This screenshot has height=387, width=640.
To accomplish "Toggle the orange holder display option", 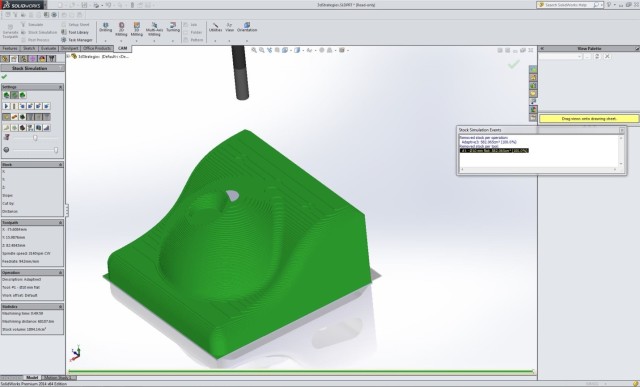I will coord(14,117).
